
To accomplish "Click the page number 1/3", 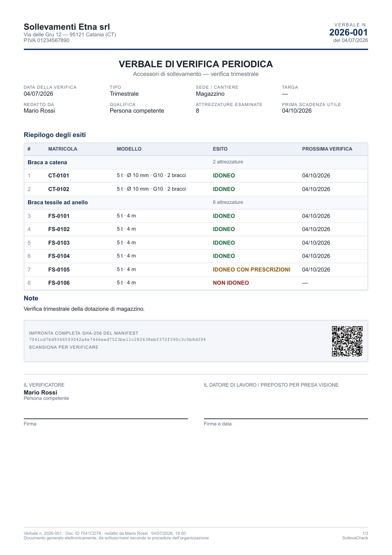I will (365, 533).
